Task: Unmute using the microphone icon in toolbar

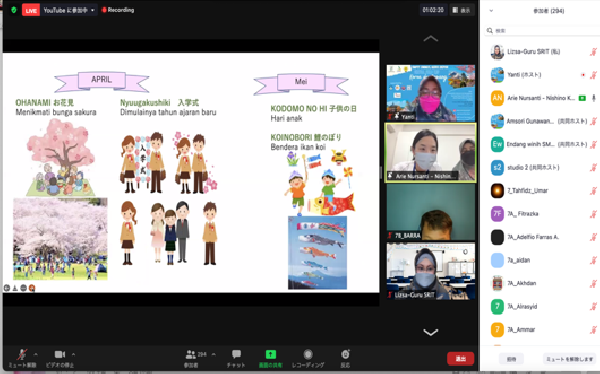Action: [x=22, y=355]
